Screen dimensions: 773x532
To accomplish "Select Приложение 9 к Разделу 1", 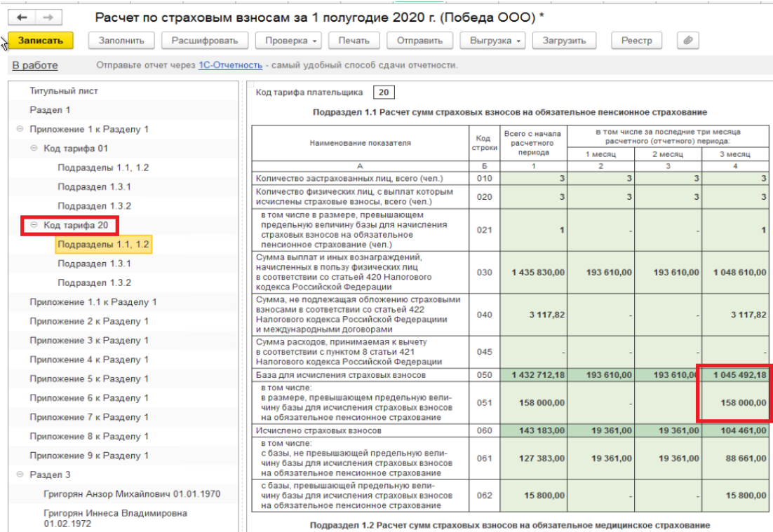I will coord(89,456).
